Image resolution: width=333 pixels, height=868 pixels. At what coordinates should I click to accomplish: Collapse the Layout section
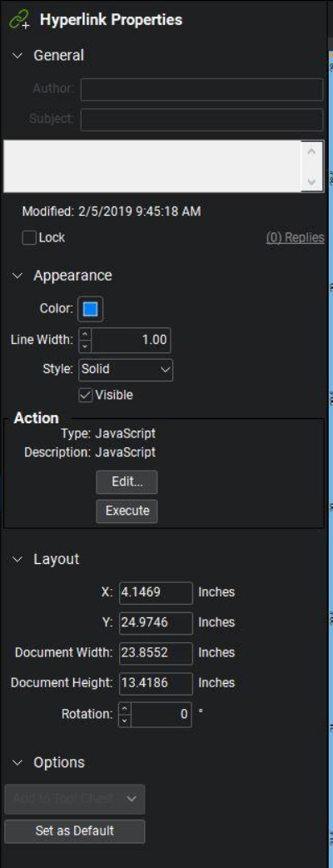17,560
